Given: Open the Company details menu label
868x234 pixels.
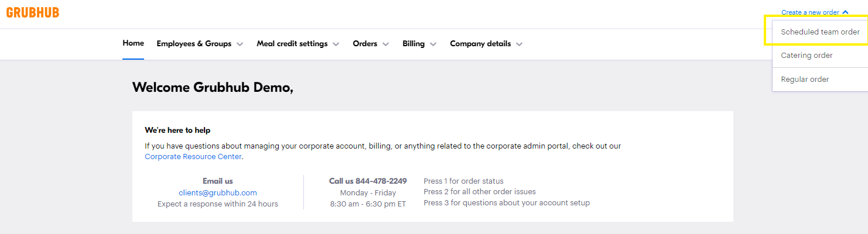Looking at the screenshot, I should (x=480, y=44).
